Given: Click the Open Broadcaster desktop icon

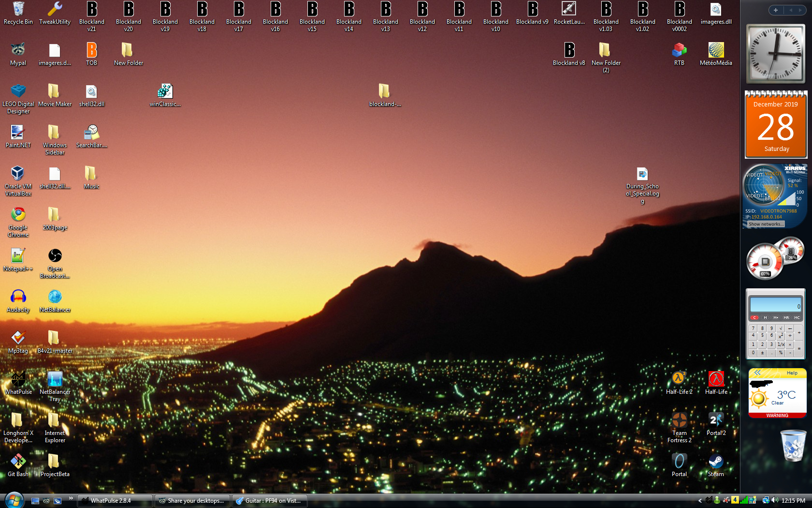Looking at the screenshot, I should (55, 263).
